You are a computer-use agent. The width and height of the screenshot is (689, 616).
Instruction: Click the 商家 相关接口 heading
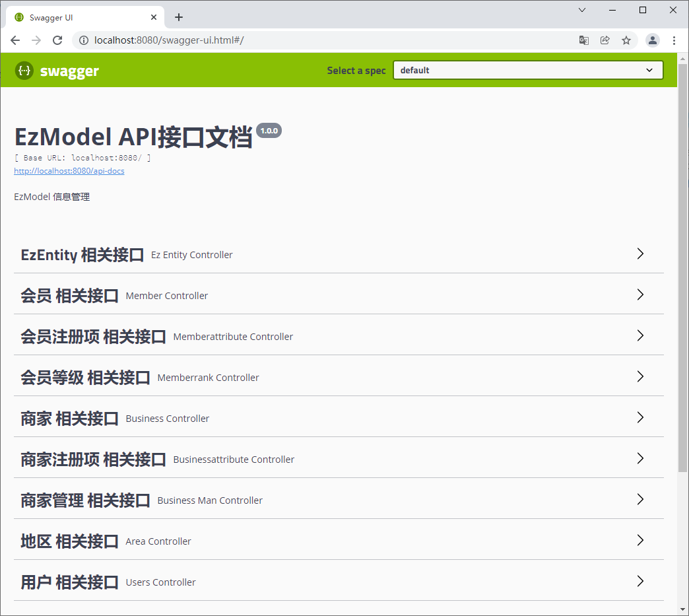tap(69, 418)
